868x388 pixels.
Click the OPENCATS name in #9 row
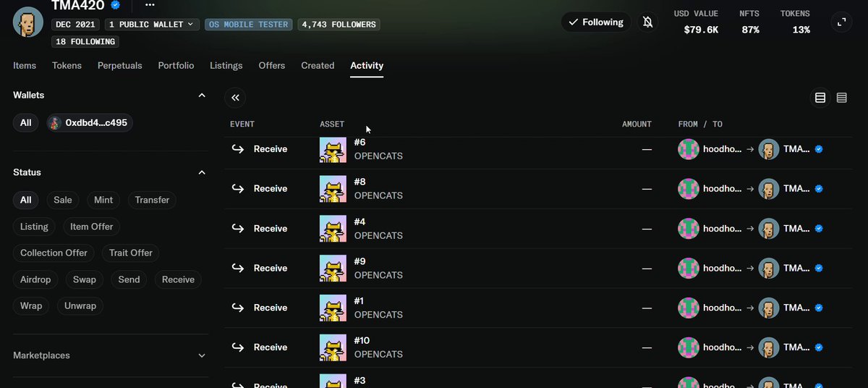[x=378, y=275]
